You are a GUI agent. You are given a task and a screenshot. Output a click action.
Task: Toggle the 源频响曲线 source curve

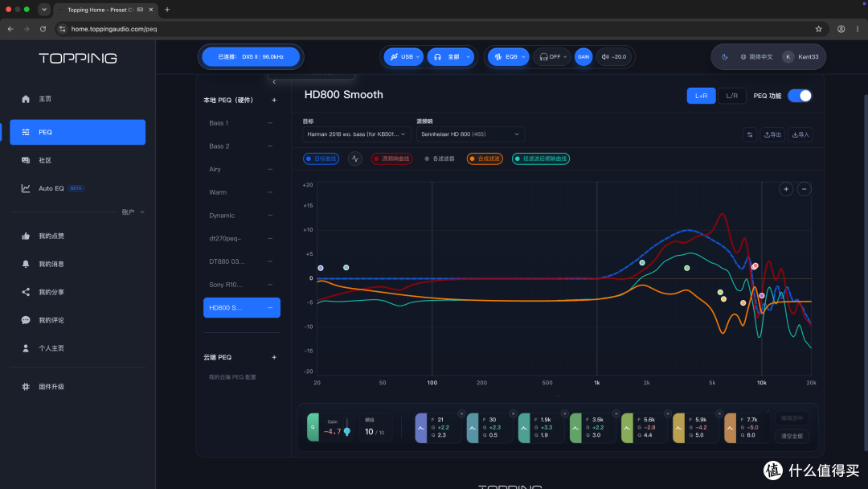[x=391, y=159]
